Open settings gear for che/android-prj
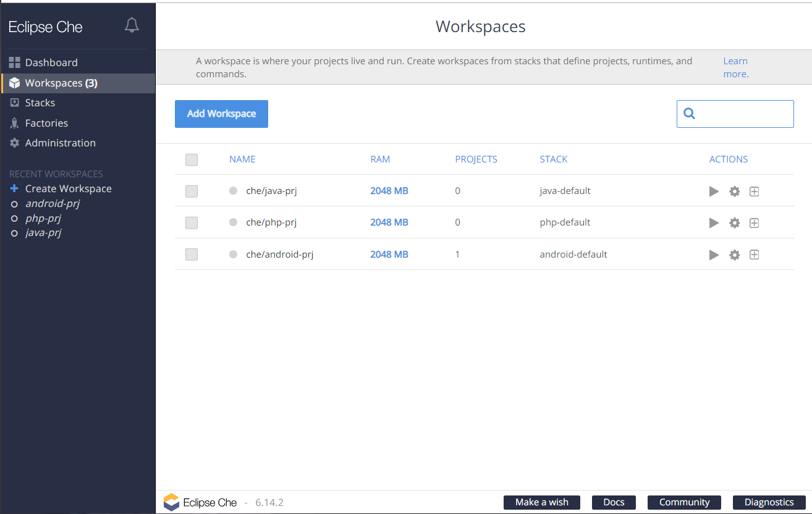 pos(734,255)
